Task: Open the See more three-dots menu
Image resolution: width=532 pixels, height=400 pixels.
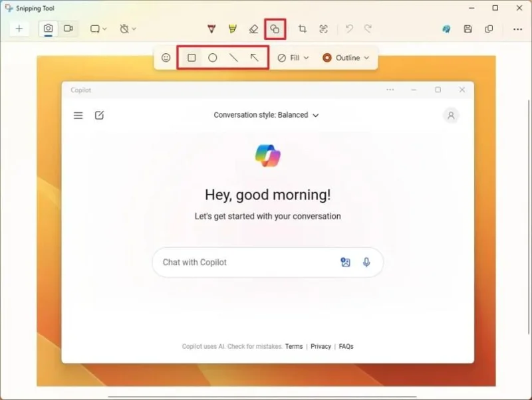Action: coord(518,29)
